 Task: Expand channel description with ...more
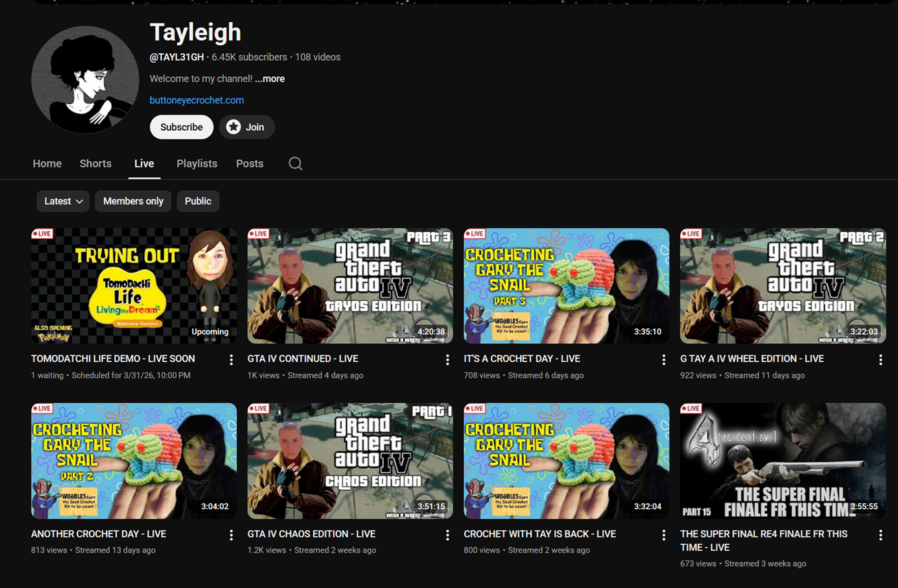pyautogui.click(x=270, y=79)
